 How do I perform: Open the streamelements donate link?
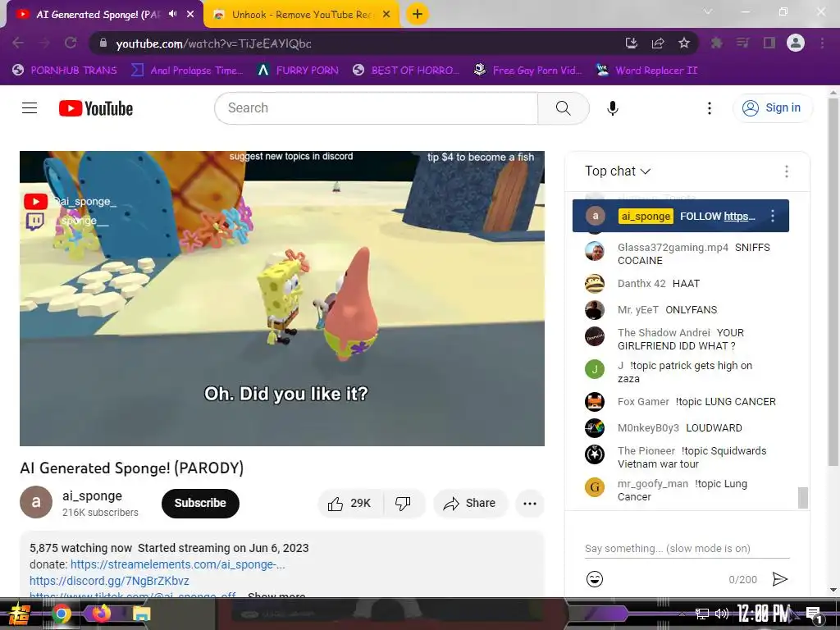177,564
